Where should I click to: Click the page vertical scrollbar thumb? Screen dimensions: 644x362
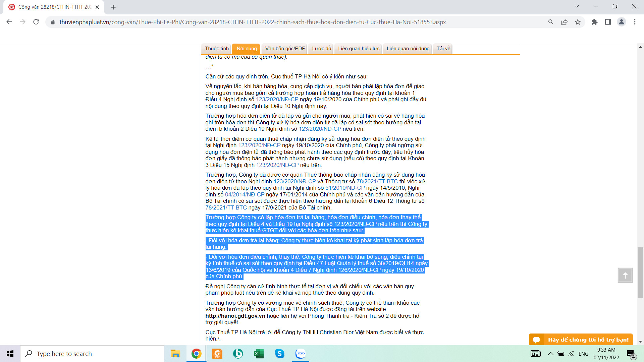(x=640, y=273)
